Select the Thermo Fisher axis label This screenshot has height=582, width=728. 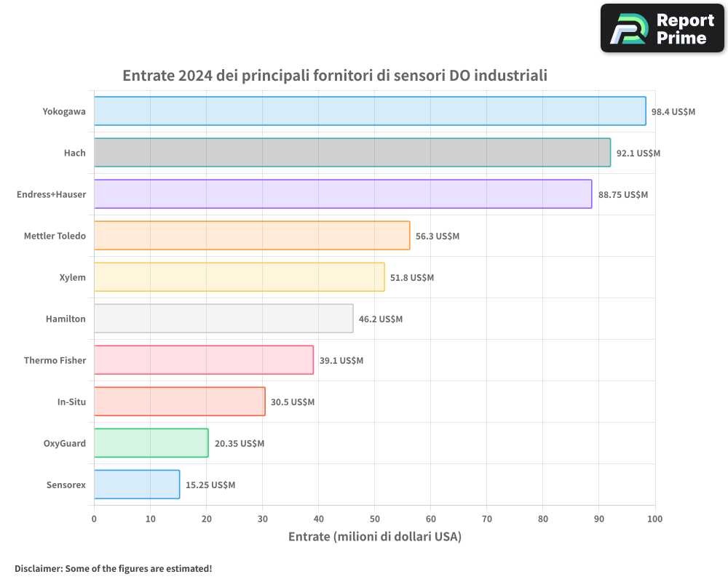click(x=55, y=360)
